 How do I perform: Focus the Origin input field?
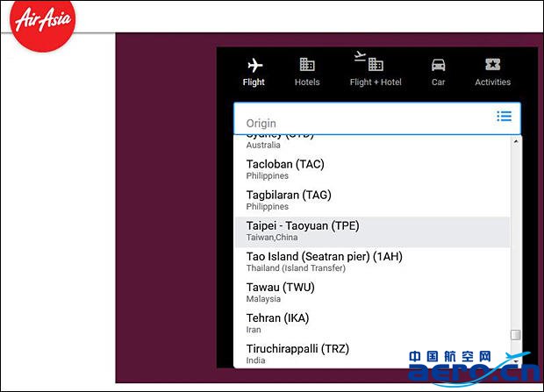(377, 118)
